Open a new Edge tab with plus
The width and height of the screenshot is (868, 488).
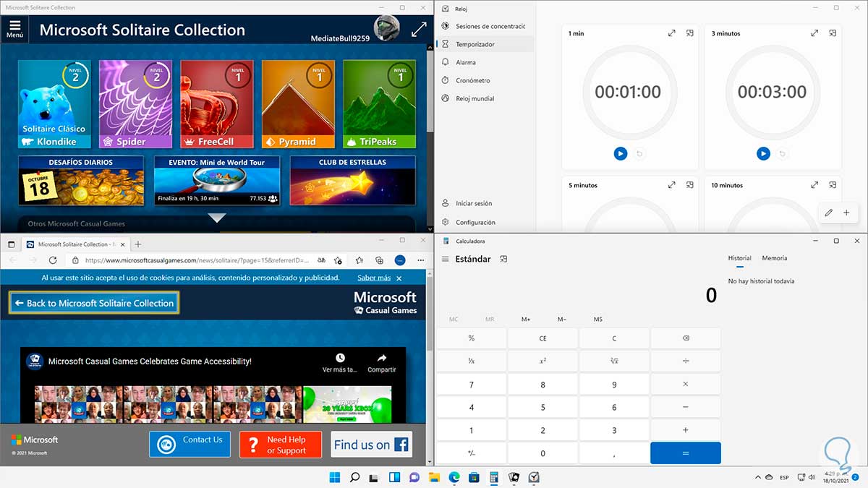pyautogui.click(x=138, y=244)
